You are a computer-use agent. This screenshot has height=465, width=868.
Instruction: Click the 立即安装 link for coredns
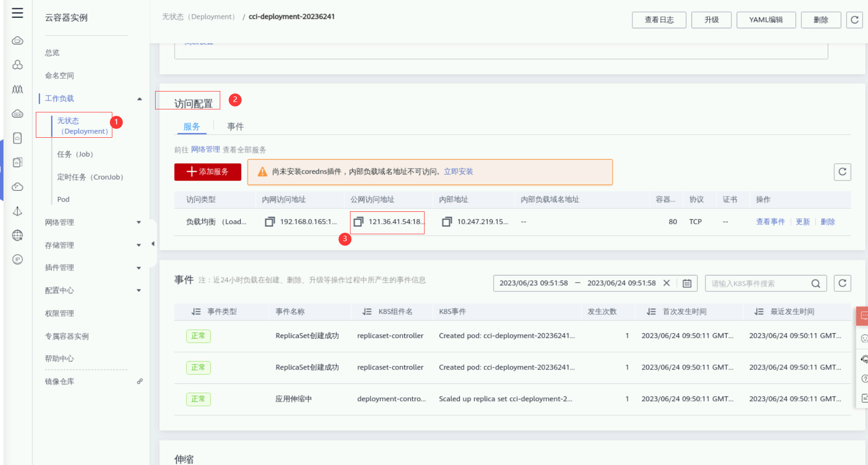click(458, 172)
